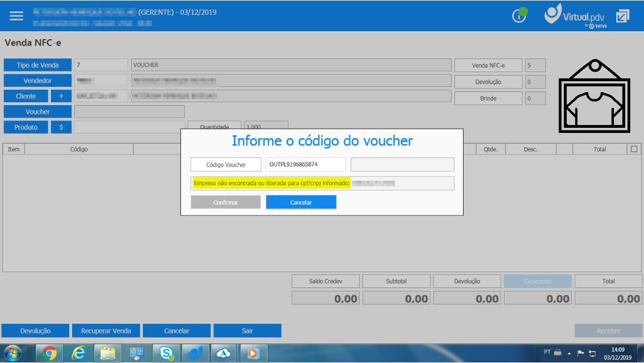This screenshot has width=644, height=363.
Task: Click the Tipo de Venda code field
Action: tap(101, 65)
